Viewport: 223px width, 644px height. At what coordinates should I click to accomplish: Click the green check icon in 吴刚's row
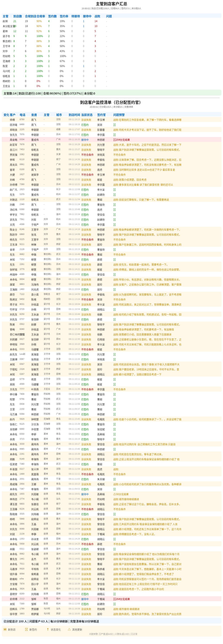tap(115, 385)
